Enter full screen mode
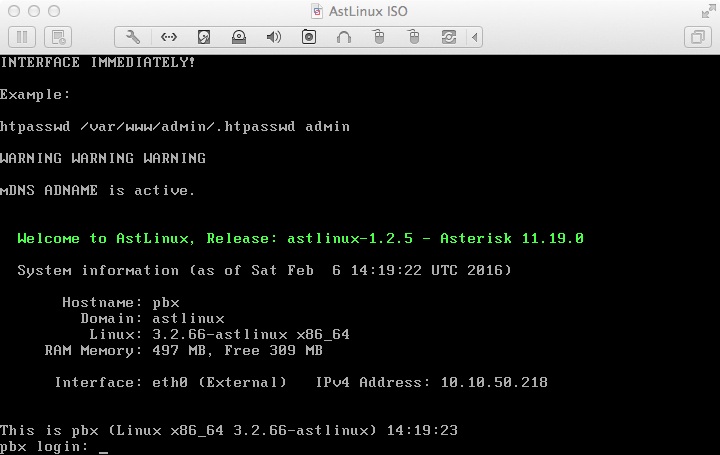Viewport: 720px width, 455px height. coord(708,11)
